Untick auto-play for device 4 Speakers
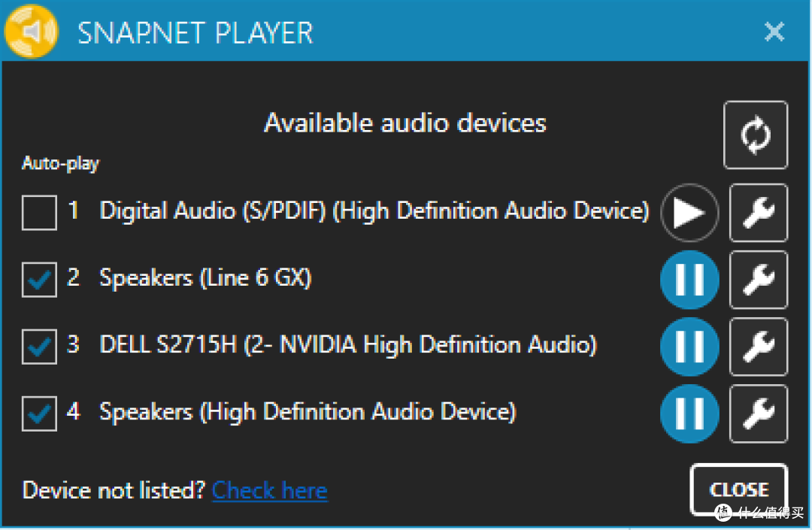Screen dimensions: 812x530 (x=39, y=413)
